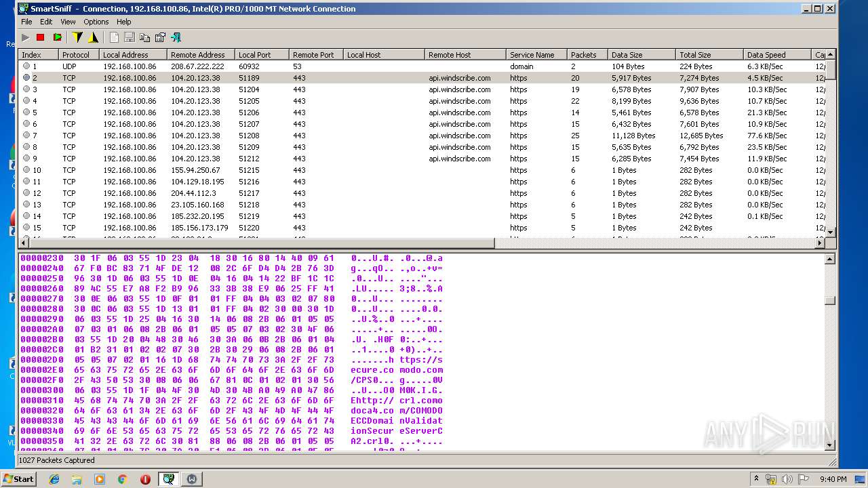The height and width of the screenshot is (488, 868).
Task: Stop packet capture with the red square
Action: [41, 37]
